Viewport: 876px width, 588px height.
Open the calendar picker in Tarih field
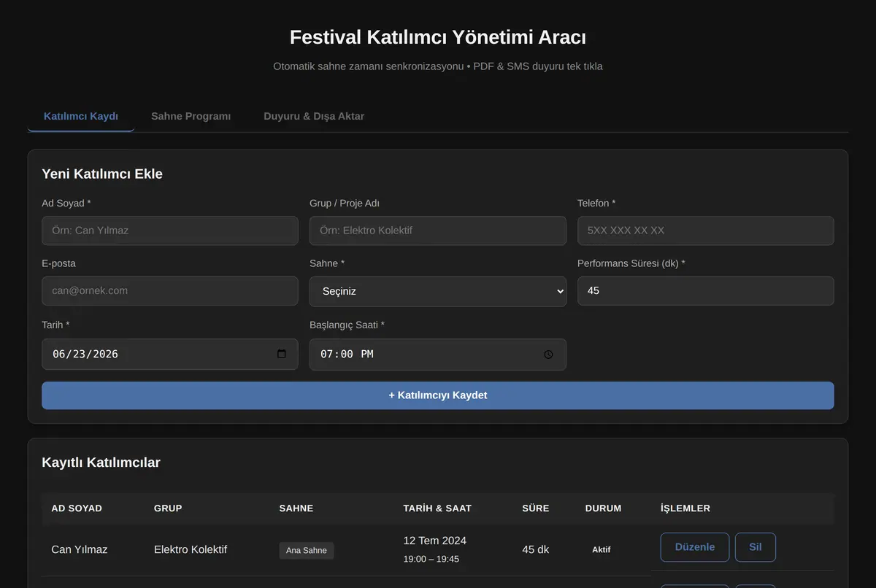coord(282,354)
